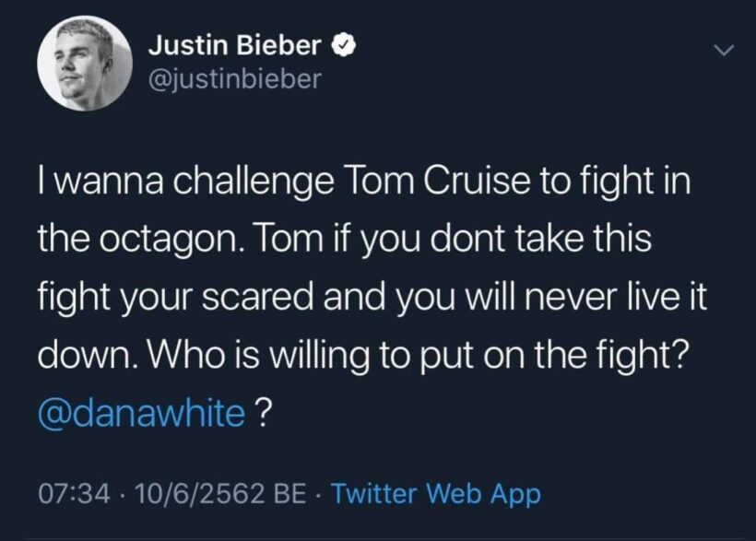Open the @justinbieber handle
The width and height of the screenshot is (756, 541).
point(234,79)
